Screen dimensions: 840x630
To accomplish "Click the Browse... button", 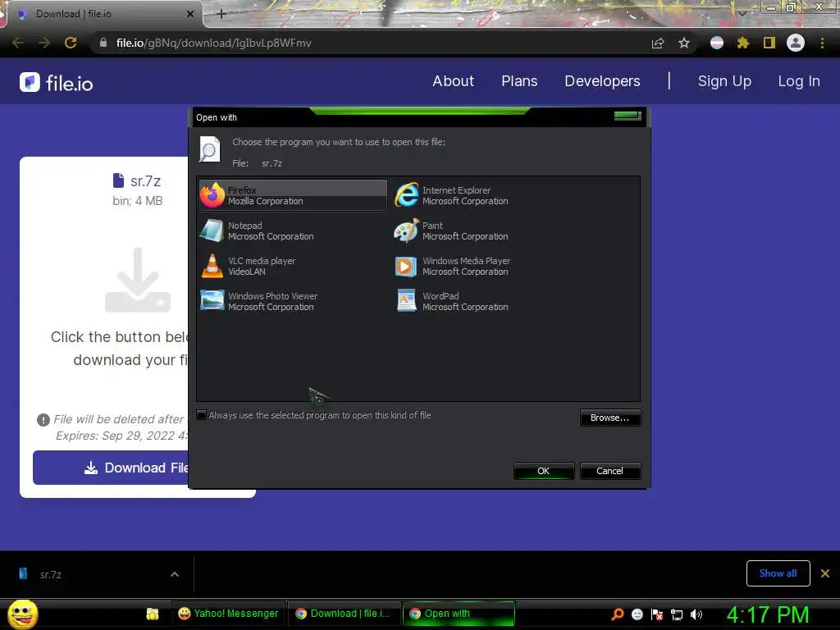I will 609,418.
